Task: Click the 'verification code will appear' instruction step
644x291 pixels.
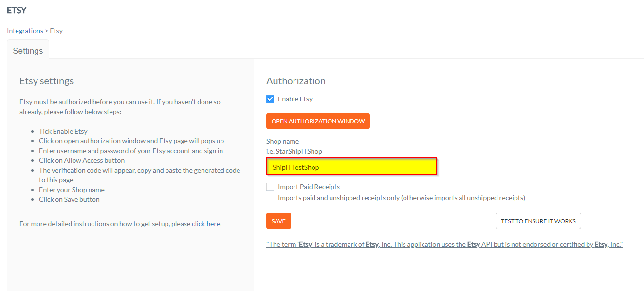Action: 139,175
